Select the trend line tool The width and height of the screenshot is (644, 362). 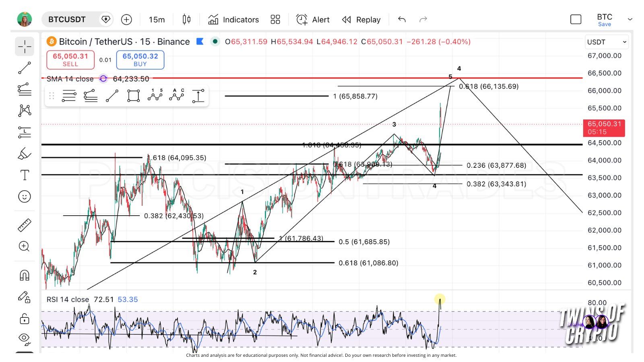click(25, 68)
